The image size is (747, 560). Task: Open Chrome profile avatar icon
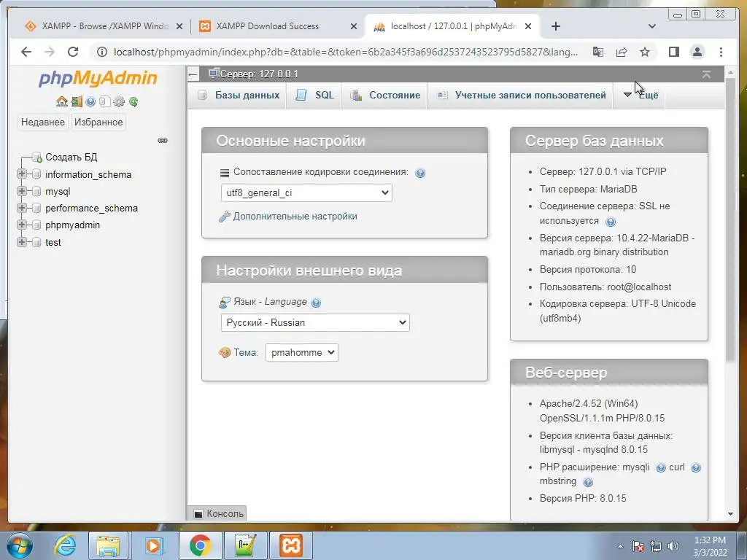697,52
